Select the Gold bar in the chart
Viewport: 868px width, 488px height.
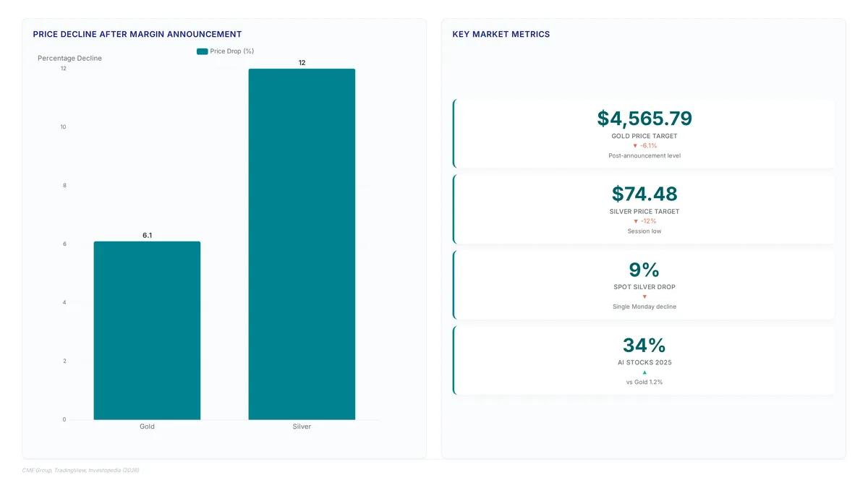(147, 330)
